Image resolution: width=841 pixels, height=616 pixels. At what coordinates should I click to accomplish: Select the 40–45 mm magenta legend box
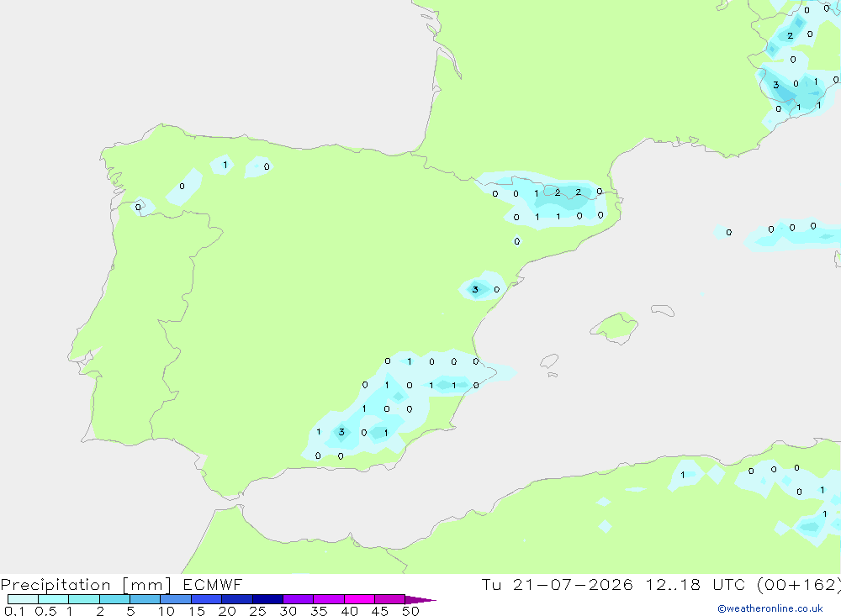(x=359, y=599)
